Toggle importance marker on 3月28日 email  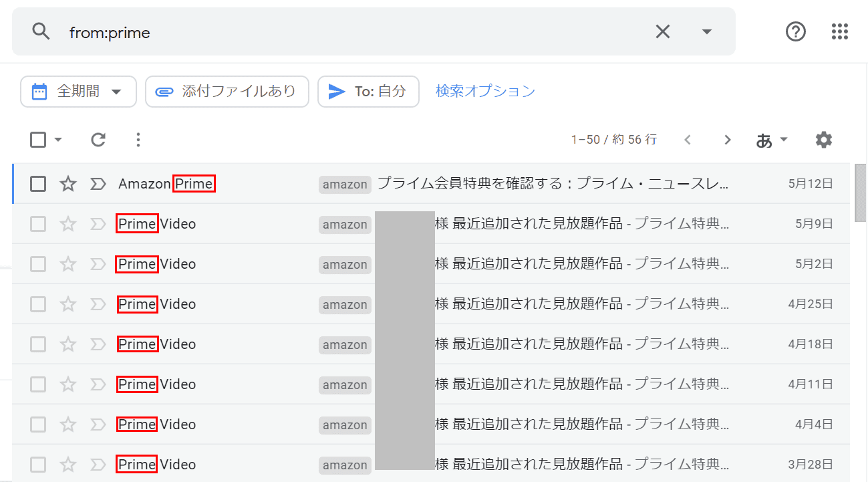tap(98, 465)
